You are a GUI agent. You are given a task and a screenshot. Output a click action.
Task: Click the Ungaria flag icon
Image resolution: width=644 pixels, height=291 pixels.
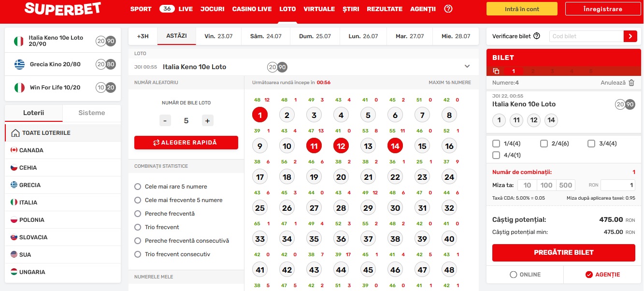click(14, 272)
